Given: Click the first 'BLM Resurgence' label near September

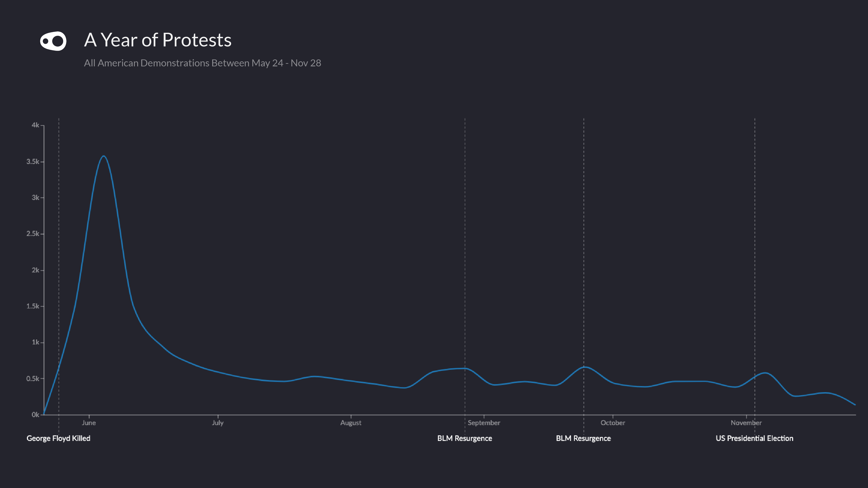Looking at the screenshot, I should point(464,438).
